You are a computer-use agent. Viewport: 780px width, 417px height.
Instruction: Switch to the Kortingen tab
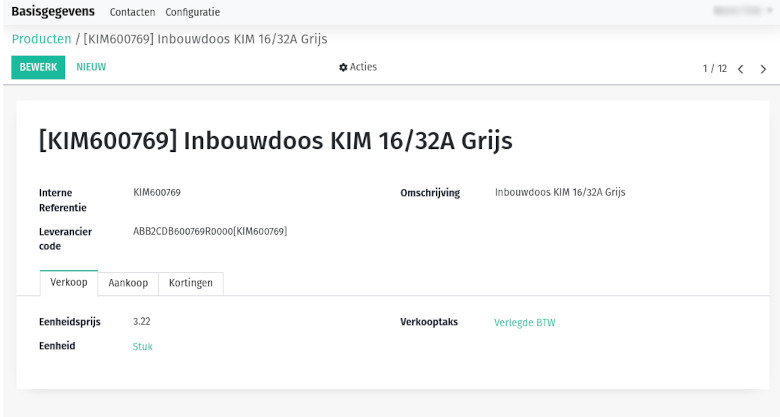[x=191, y=283]
